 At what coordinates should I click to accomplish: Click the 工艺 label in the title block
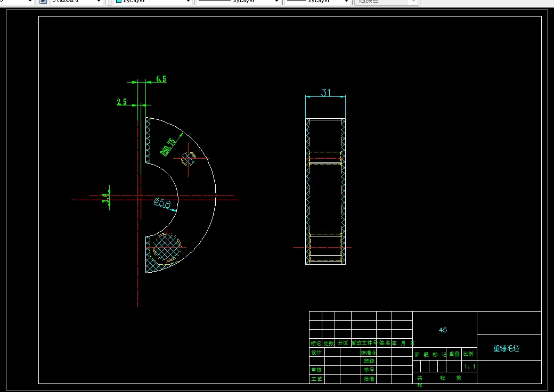316,379
